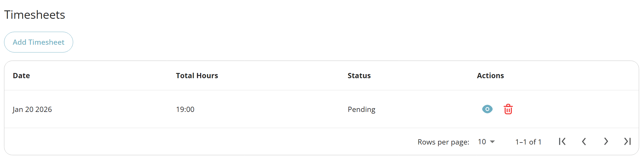Click the 1–1 of 1 pagination text
This screenshot has width=644, height=165.
528,142
